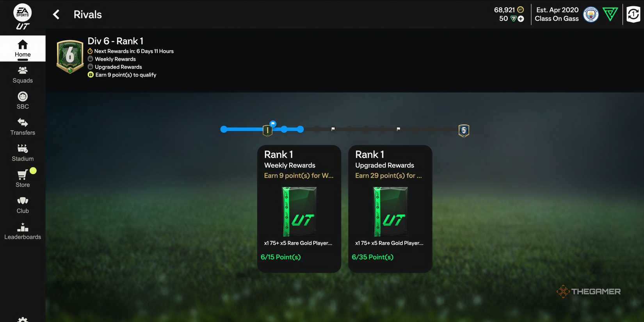Open settings gear at sidebar bottom
Screen dimensions: 644x322
[x=23, y=319]
